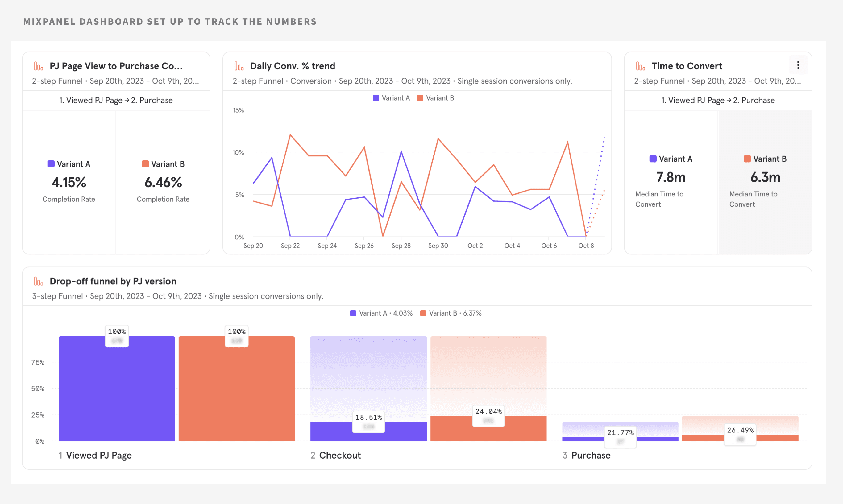Toggle Variant B 6.37% in drop-off legend

451,313
